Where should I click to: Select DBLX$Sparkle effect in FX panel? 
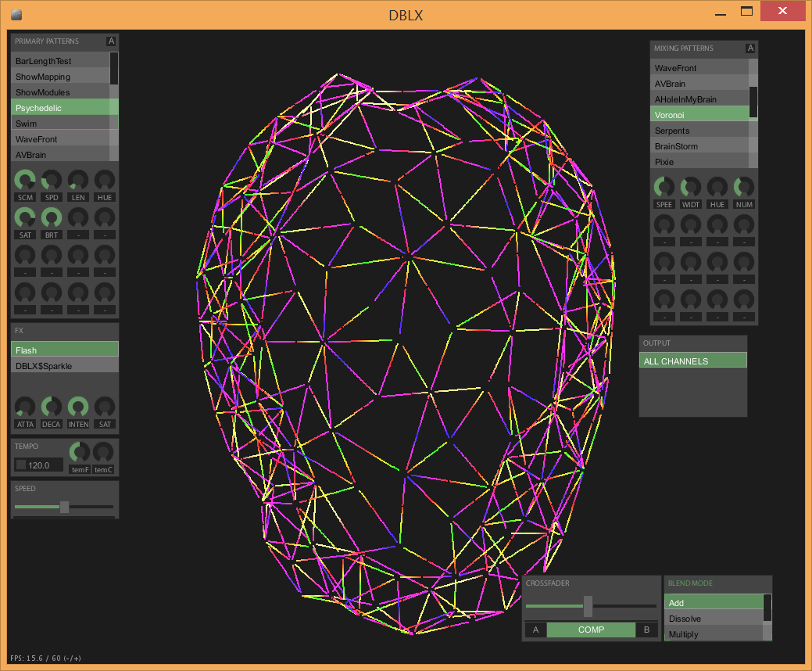65,365
